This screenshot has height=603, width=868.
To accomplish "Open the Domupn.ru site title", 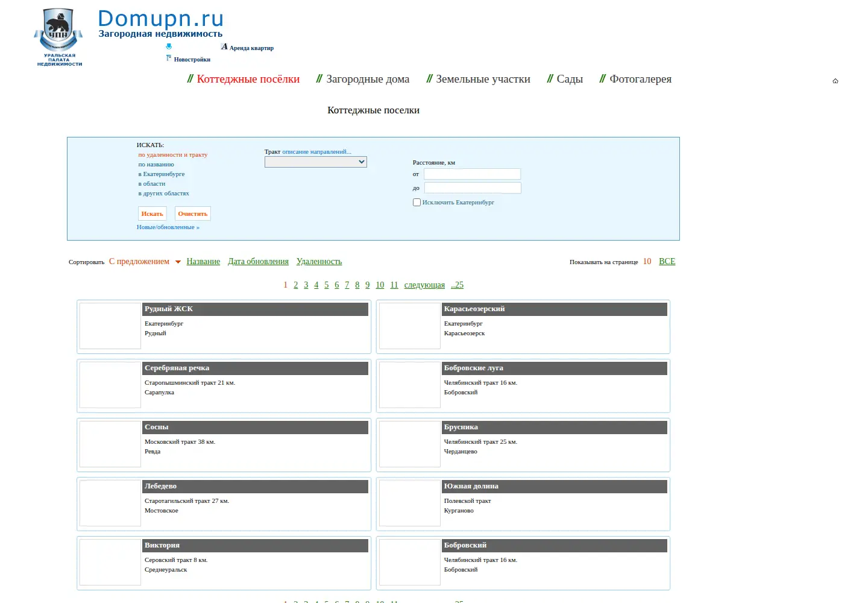I will (160, 19).
